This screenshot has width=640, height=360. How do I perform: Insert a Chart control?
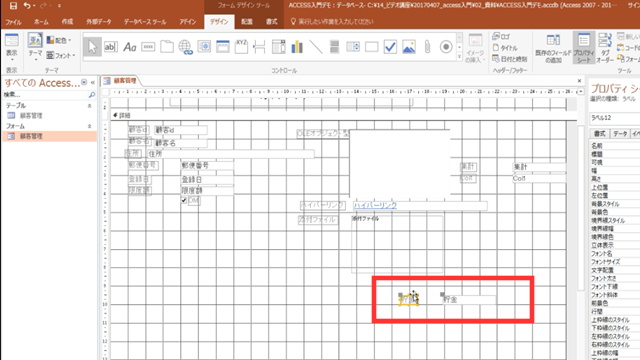[x=297, y=47]
